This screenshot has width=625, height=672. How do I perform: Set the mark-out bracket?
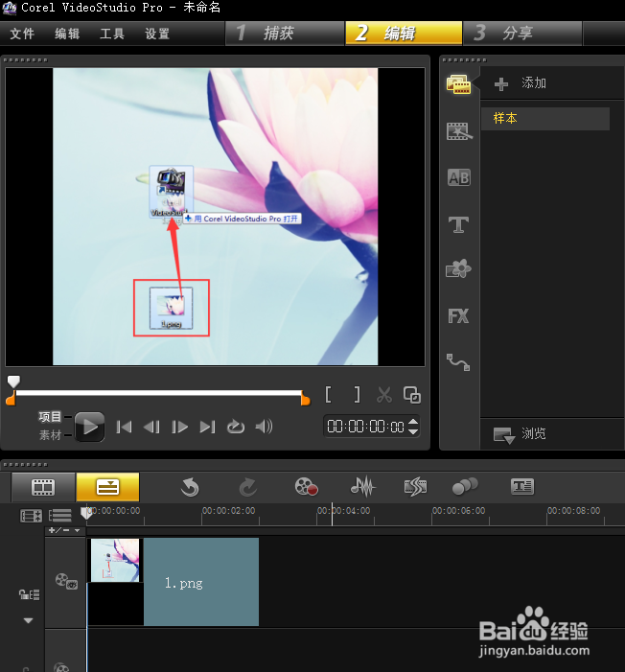click(x=357, y=394)
